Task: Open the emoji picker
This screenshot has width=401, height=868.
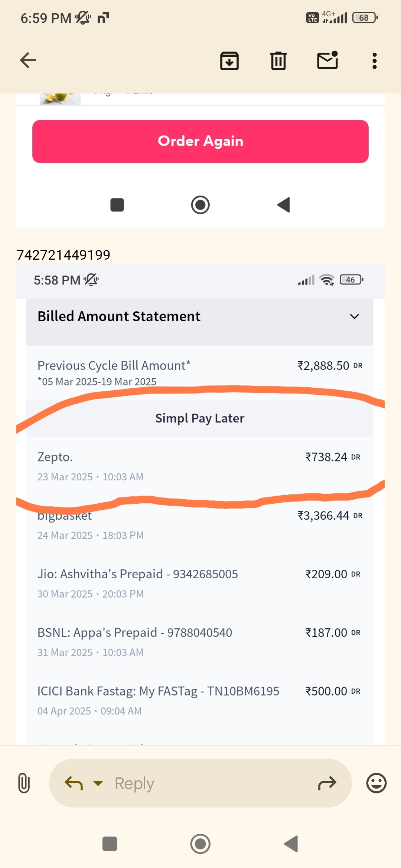Action: 376,783
